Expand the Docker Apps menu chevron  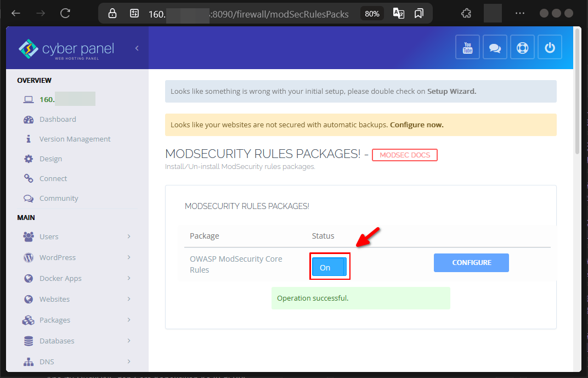pyautogui.click(x=128, y=278)
